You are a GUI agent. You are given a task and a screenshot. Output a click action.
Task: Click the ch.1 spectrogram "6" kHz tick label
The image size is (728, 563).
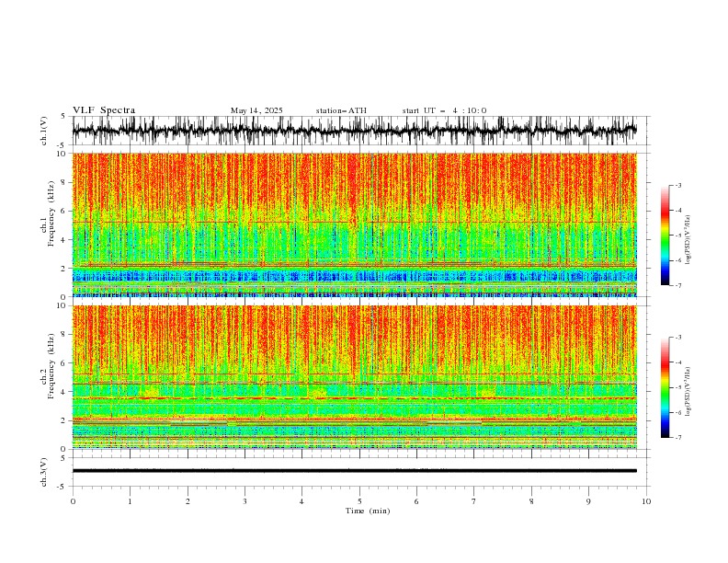coord(64,211)
